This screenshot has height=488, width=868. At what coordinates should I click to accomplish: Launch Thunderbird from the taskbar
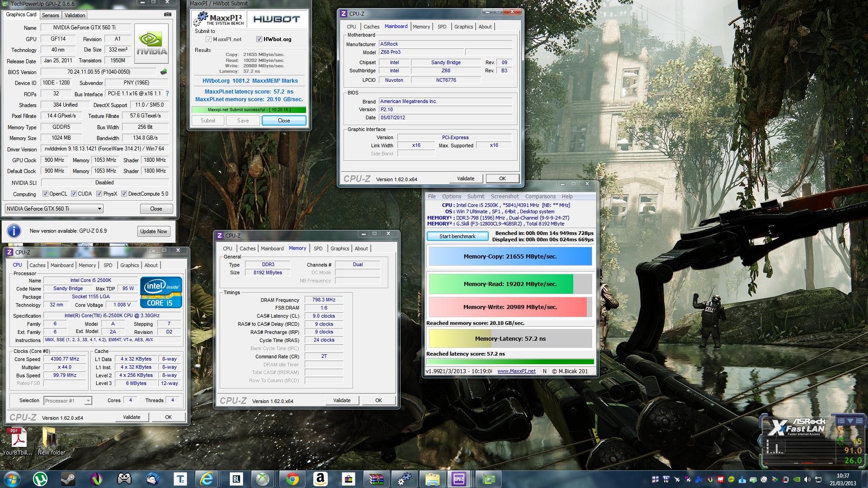coord(152,479)
